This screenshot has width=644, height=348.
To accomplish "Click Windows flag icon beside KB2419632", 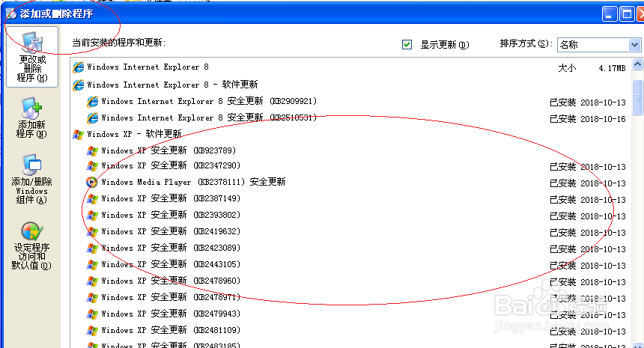I will [92, 231].
